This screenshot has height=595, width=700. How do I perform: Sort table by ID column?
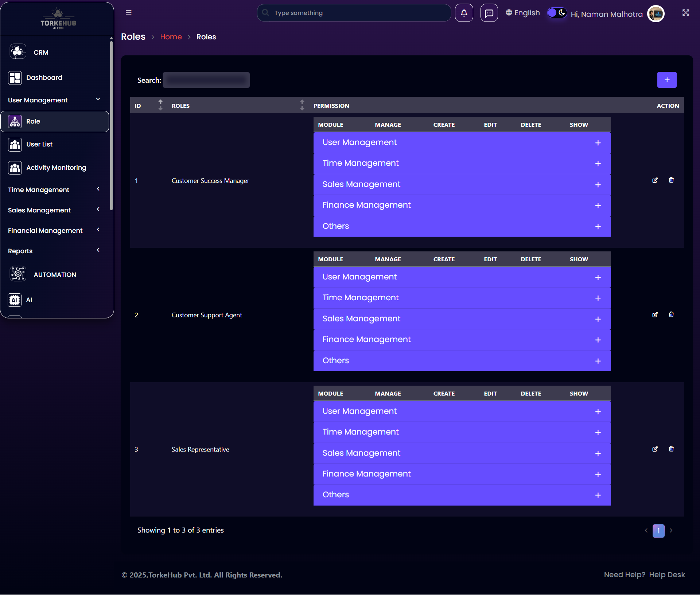click(x=160, y=105)
